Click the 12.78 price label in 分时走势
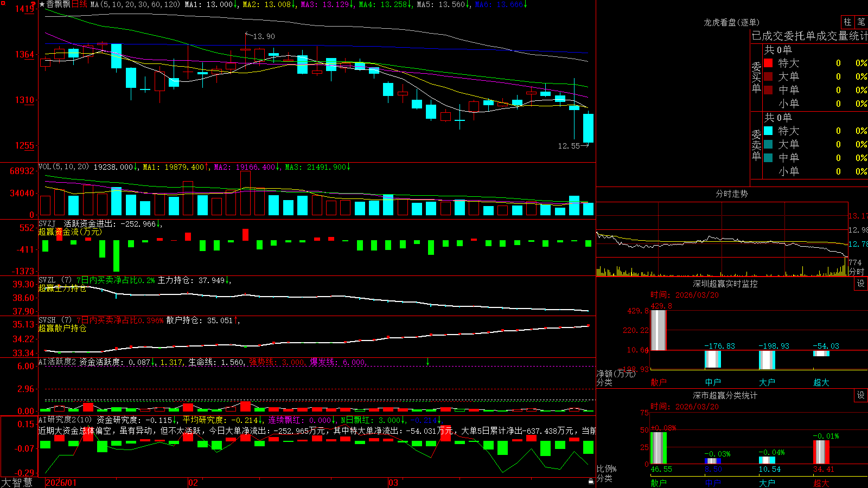The width and height of the screenshot is (868, 488). click(x=858, y=244)
